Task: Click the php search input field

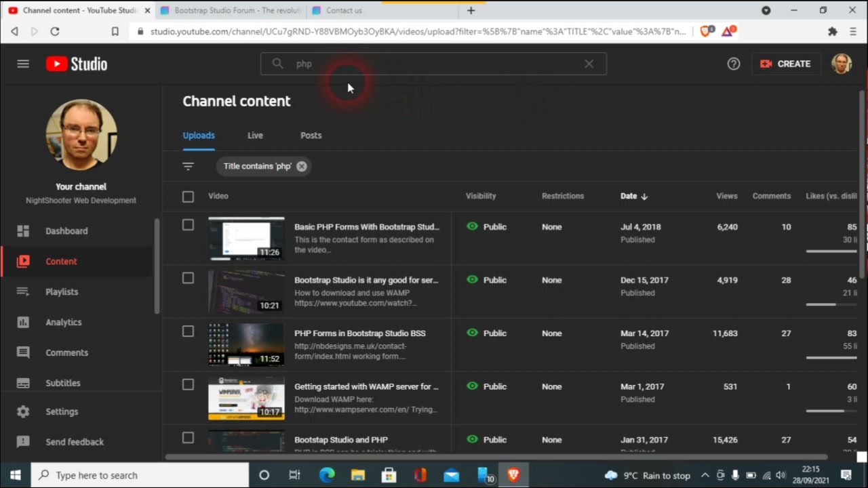Action: point(434,64)
